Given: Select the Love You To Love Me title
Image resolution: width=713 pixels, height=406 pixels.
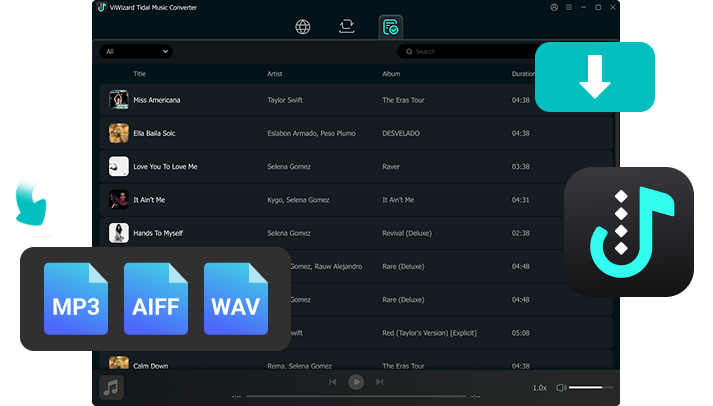Looking at the screenshot, I should [165, 166].
